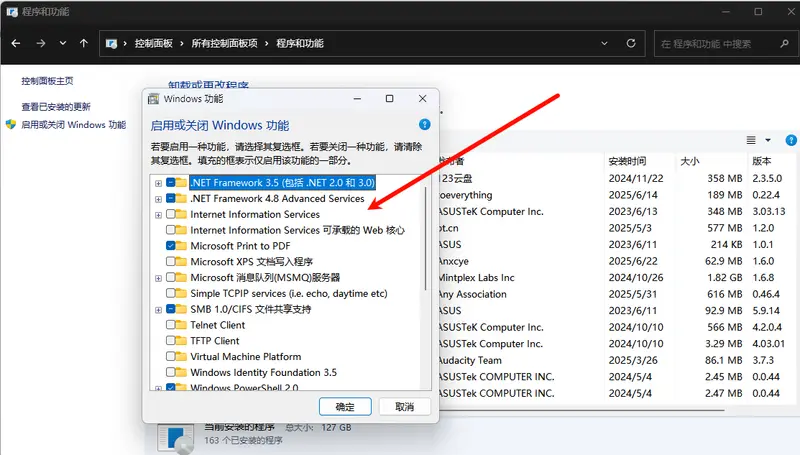Screen dimensions: 800x455
Task: Go up one folder level
Action: tap(84, 43)
